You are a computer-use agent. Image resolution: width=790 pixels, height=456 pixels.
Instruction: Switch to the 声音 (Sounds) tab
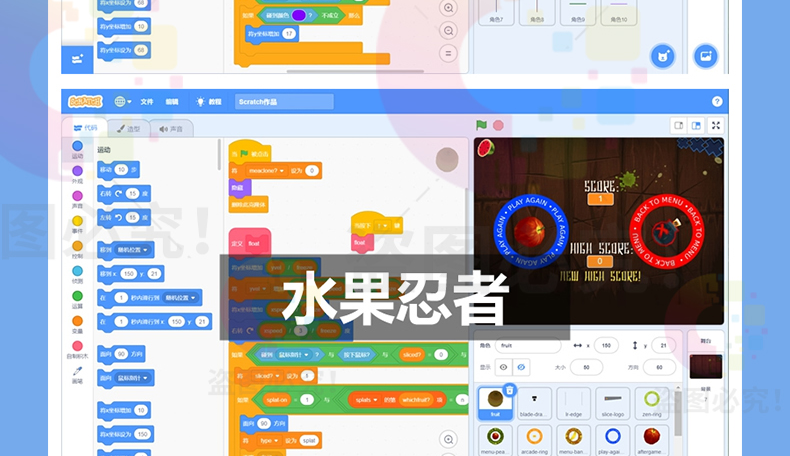click(171, 129)
